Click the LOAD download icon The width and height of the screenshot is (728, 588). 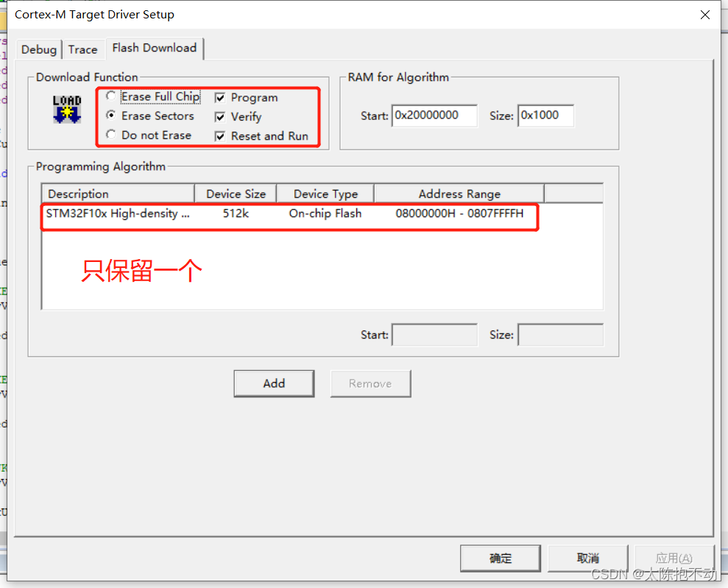[x=67, y=109]
